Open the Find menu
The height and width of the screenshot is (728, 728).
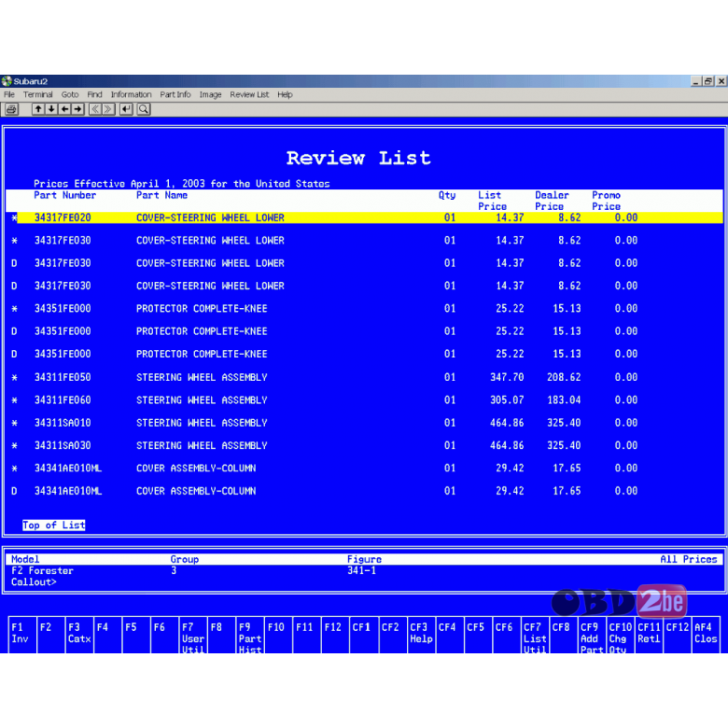(94, 94)
